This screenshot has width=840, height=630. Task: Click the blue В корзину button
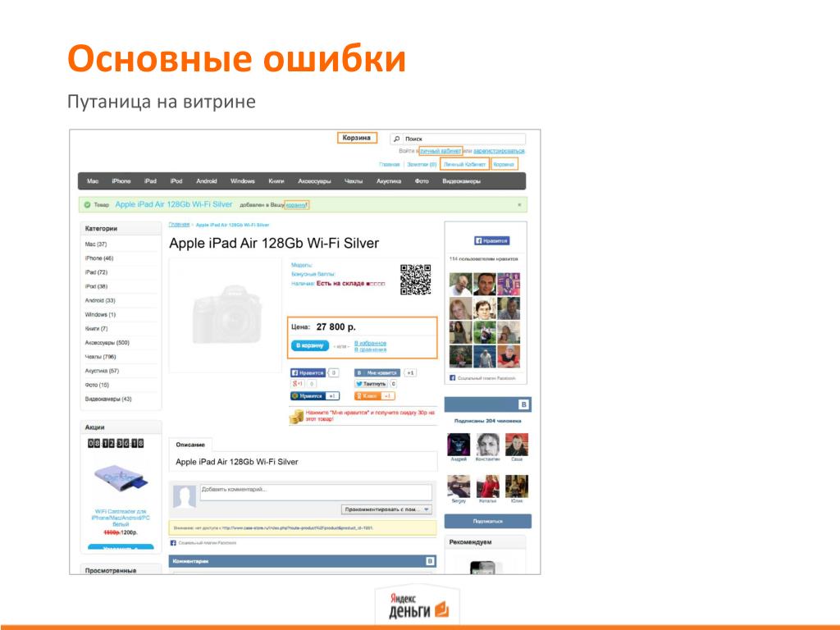tap(309, 345)
